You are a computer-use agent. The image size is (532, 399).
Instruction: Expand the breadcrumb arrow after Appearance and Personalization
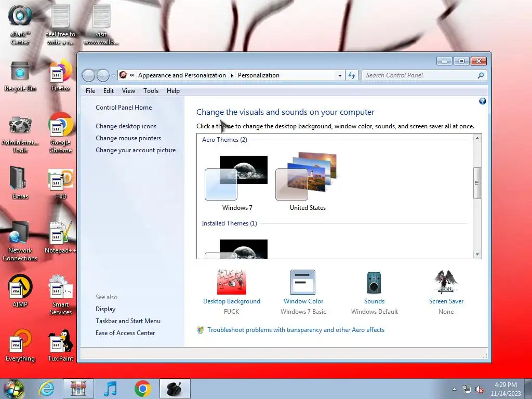tap(232, 75)
